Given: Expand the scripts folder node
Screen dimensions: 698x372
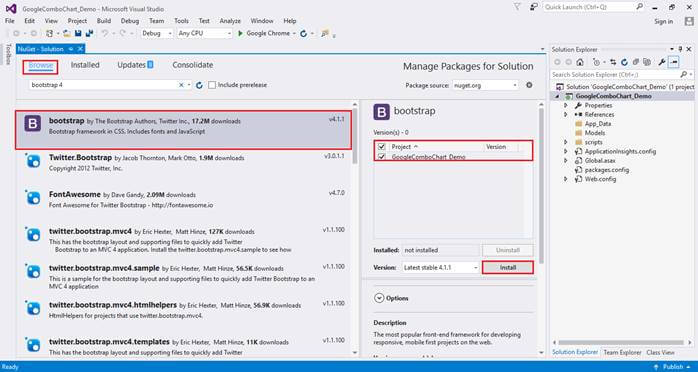Looking at the screenshot, I should pos(566,142).
